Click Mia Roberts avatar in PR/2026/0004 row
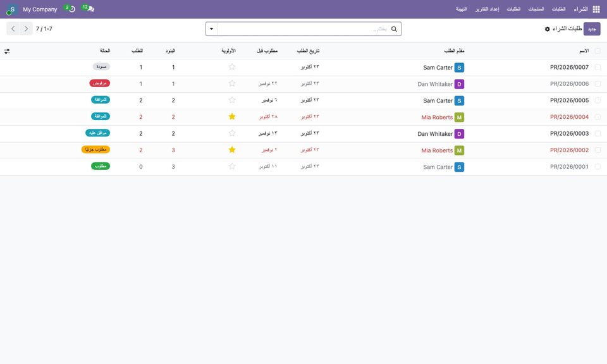This screenshot has height=364, width=607. click(x=459, y=117)
